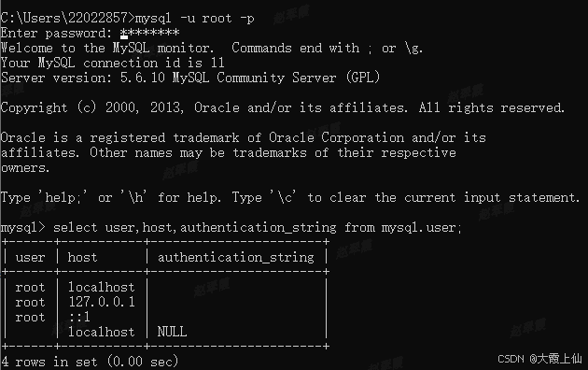This screenshot has height=370, width=588.
Task: Click root in first table row
Action: pyautogui.click(x=30, y=288)
